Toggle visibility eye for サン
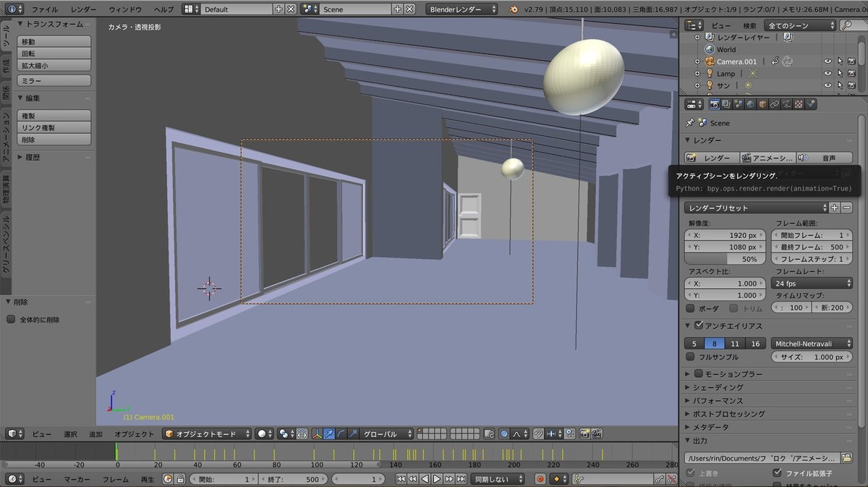This screenshot has height=487, width=868. click(x=827, y=85)
